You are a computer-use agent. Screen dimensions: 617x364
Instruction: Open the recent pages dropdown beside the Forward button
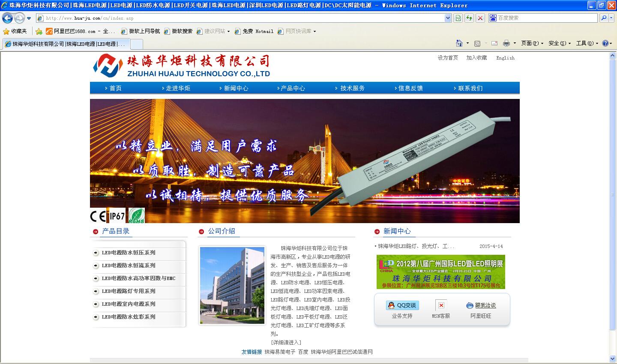pos(29,18)
